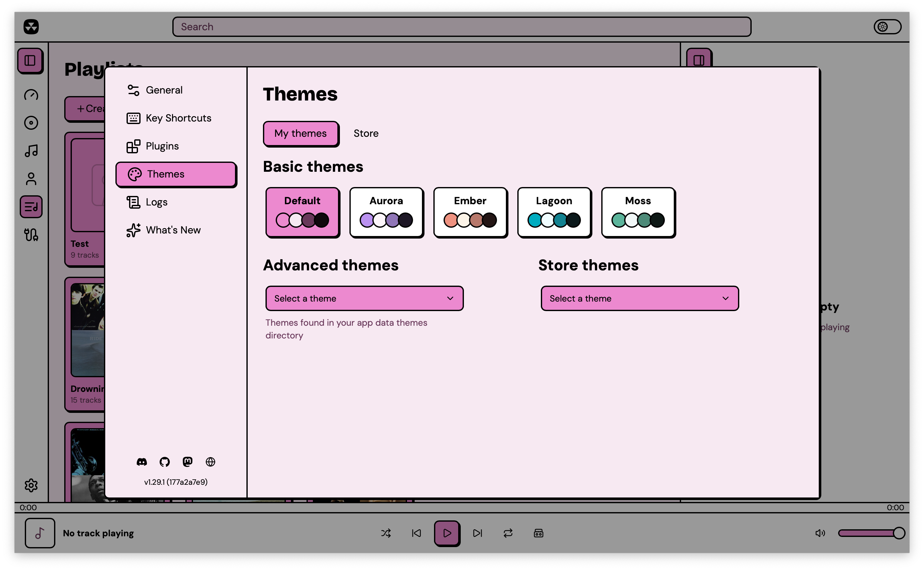924x570 pixels.
Task: Select the Aurora basic theme
Action: [x=386, y=212]
